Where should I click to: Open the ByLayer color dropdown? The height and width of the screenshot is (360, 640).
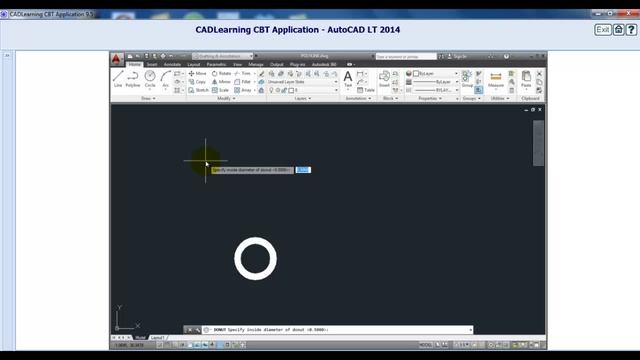pos(436,73)
